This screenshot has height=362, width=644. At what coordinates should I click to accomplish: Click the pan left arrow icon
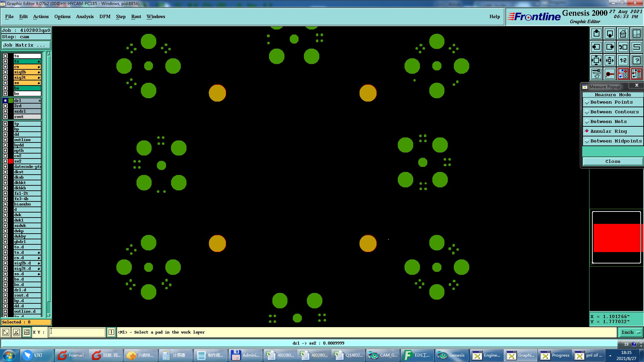click(596, 47)
